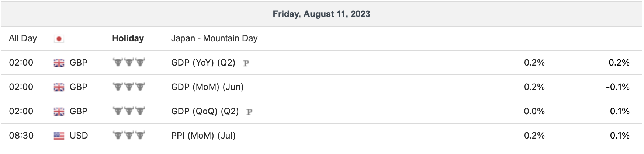
Task: Click UK flag in GDP (YoY) row
Action: 59,63
